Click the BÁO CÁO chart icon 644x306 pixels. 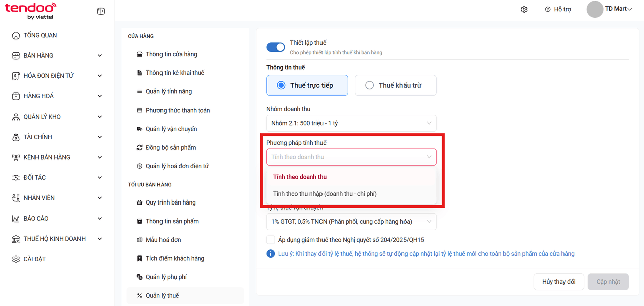click(16, 219)
